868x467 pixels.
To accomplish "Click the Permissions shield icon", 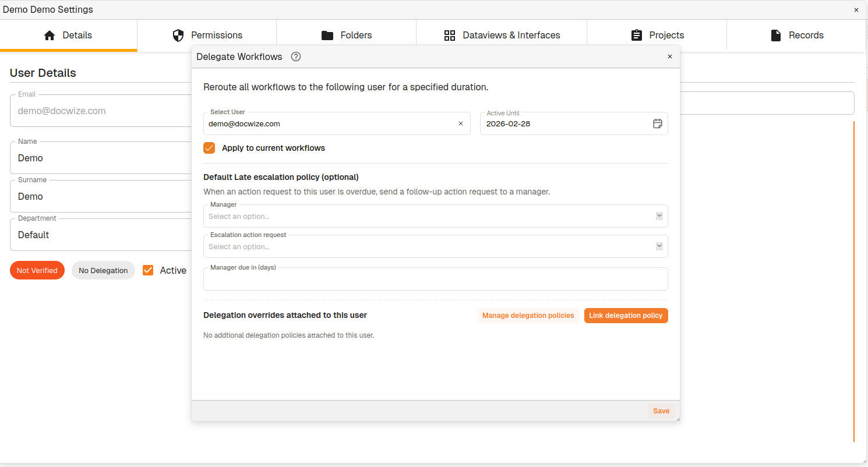I will [179, 36].
